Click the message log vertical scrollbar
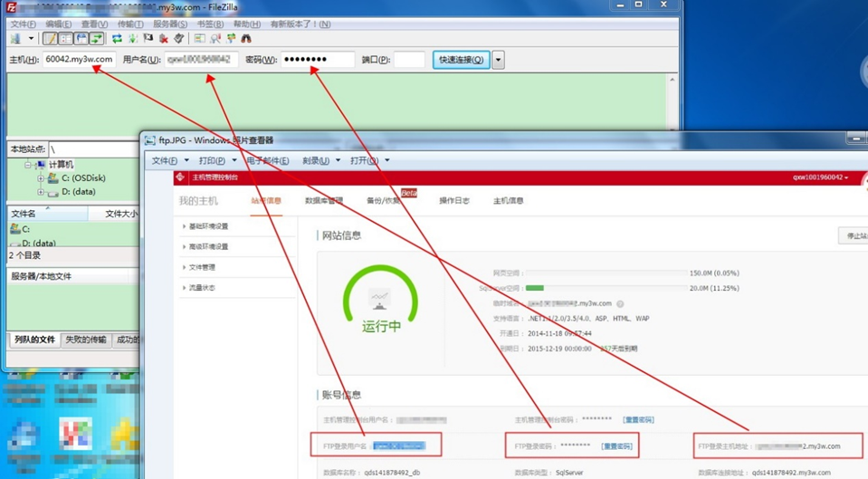868x479 pixels. [672, 103]
